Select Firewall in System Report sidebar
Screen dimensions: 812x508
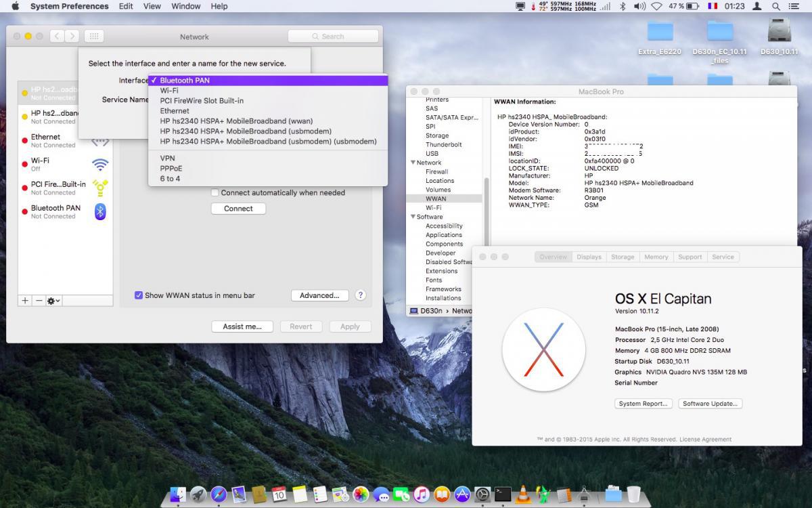point(436,171)
